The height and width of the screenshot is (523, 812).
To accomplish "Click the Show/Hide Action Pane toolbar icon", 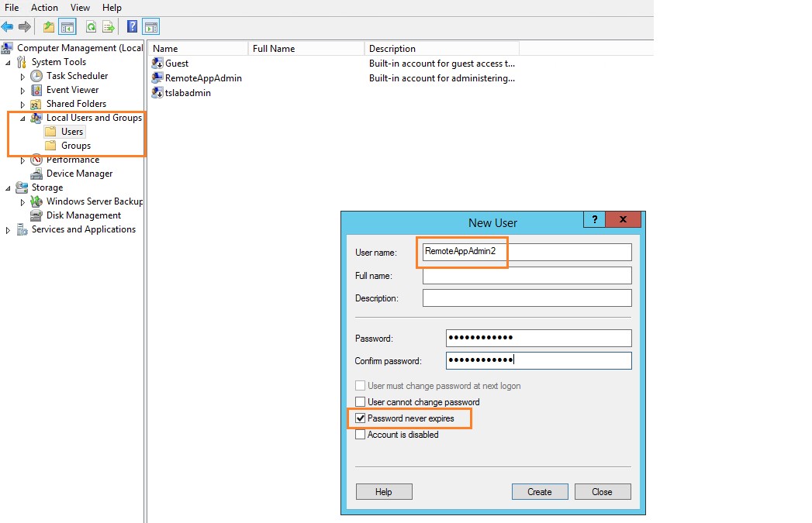I will point(150,26).
